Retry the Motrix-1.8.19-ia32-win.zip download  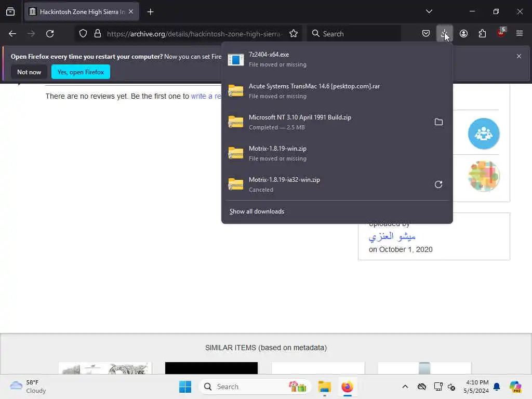(x=438, y=184)
